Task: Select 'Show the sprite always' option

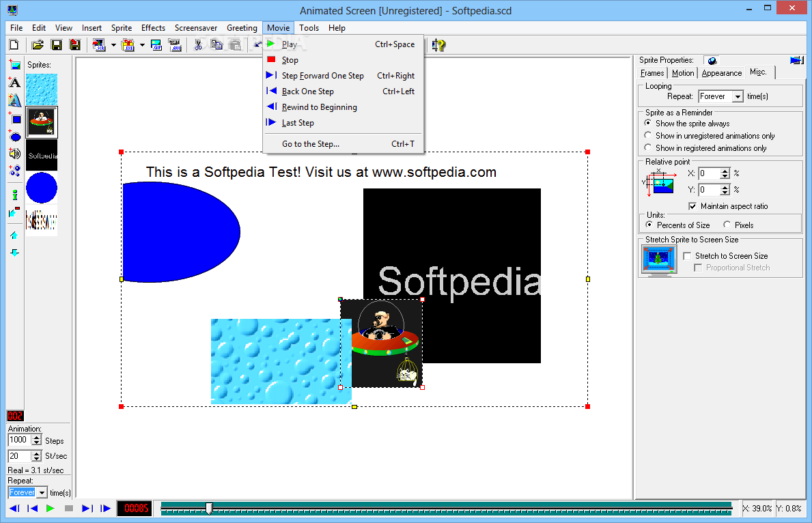Action: click(x=648, y=123)
